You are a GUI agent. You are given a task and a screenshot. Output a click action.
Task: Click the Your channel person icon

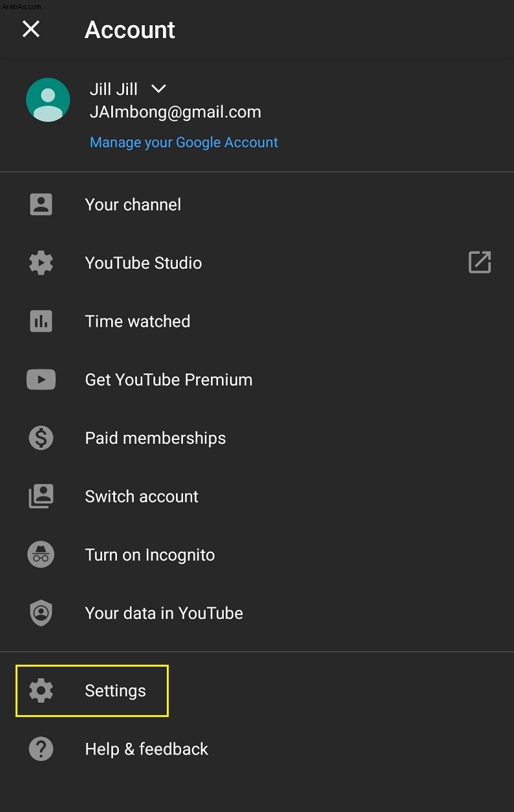[41, 205]
